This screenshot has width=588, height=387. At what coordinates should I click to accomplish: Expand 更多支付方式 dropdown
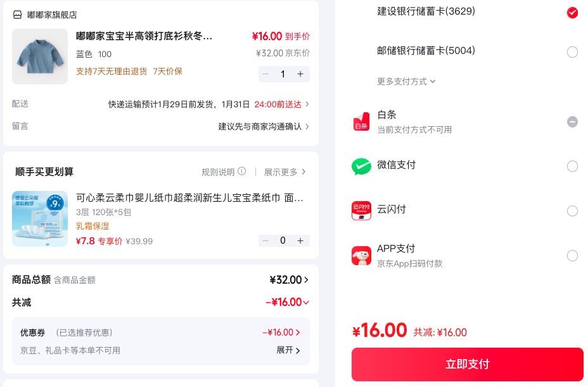(x=406, y=81)
